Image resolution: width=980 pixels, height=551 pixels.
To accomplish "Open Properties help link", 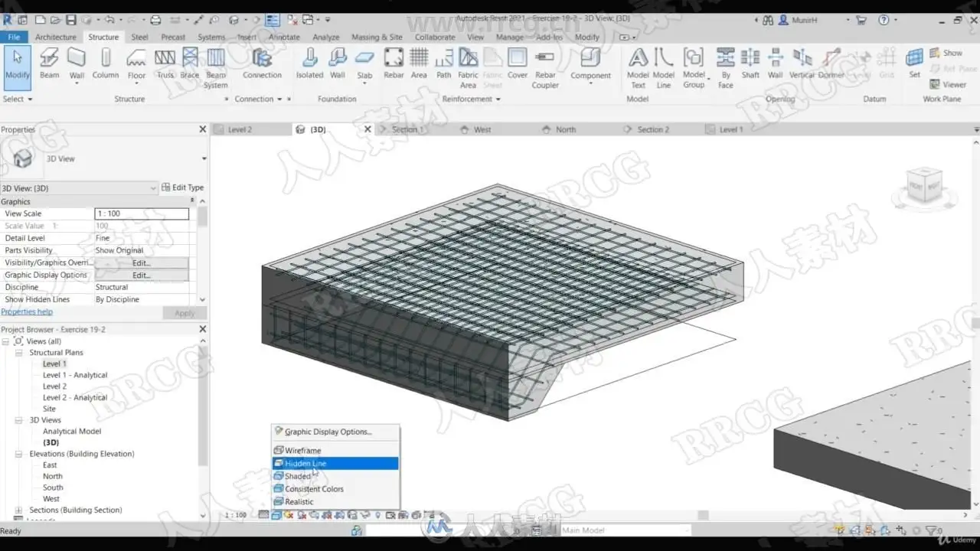I will 27,312.
